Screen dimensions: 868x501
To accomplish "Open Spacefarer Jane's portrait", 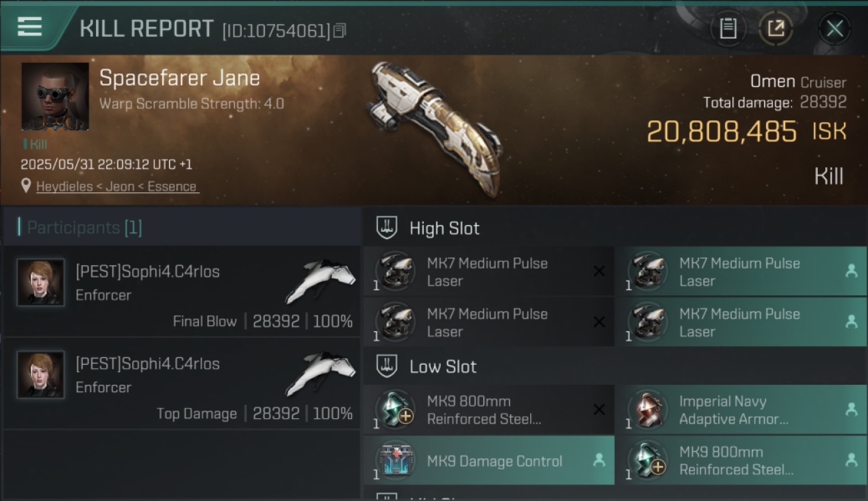I will point(55,96).
